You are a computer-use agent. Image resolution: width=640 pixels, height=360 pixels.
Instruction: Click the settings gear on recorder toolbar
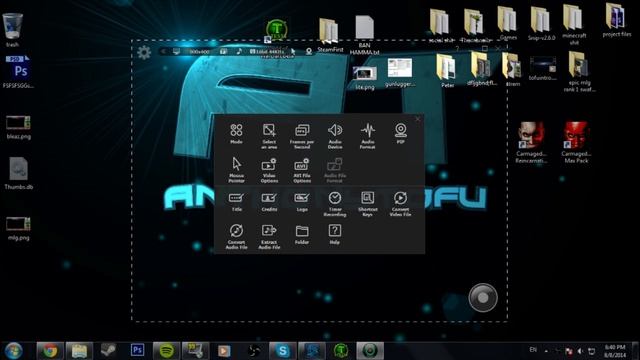[144, 52]
